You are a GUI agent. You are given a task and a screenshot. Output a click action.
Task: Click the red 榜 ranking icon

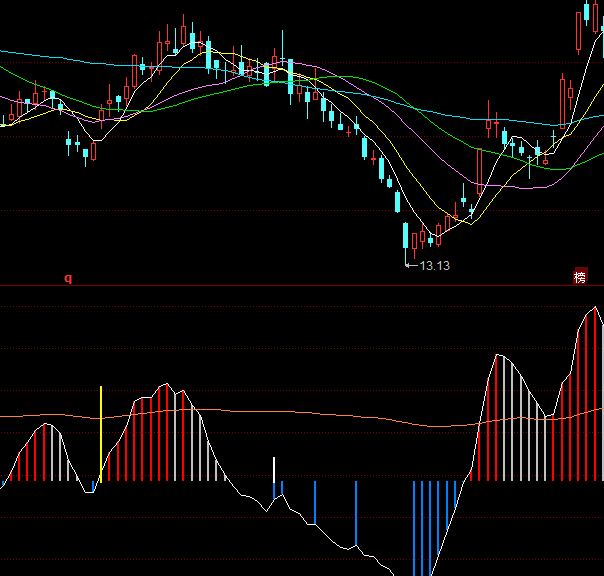pyautogui.click(x=580, y=277)
